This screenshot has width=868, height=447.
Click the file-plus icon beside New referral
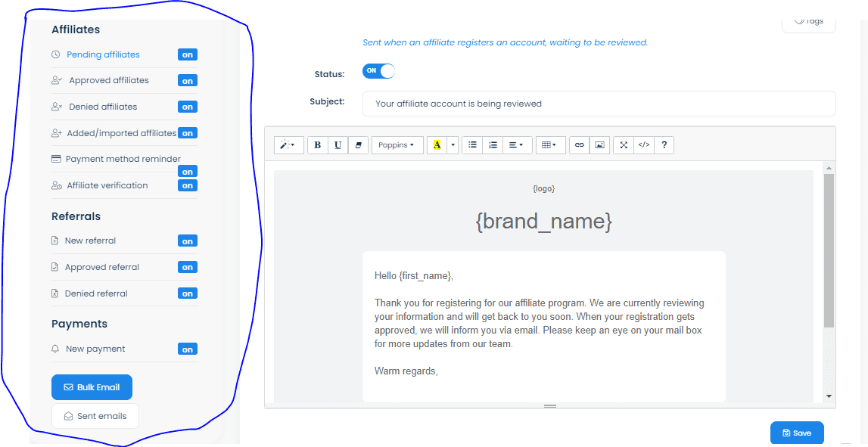click(54, 241)
